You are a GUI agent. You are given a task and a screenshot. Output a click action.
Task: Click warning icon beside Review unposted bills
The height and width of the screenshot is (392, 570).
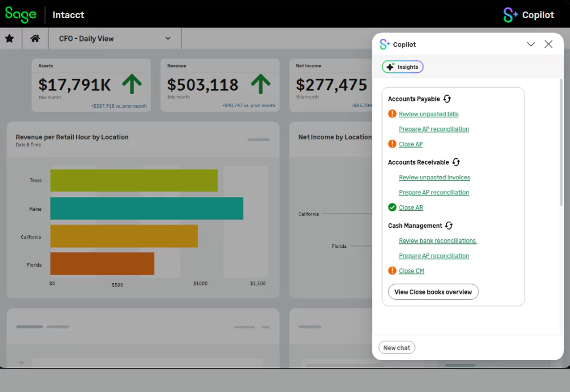[392, 114]
